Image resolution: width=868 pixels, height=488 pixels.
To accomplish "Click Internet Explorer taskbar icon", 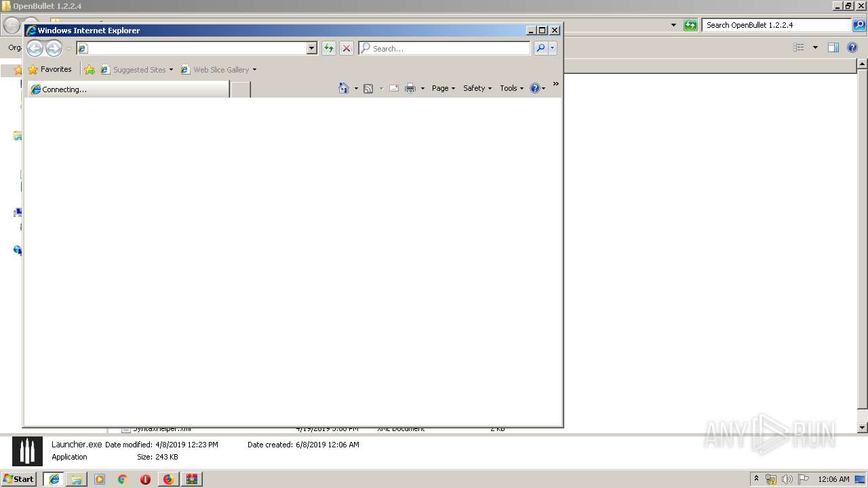I will (54, 479).
